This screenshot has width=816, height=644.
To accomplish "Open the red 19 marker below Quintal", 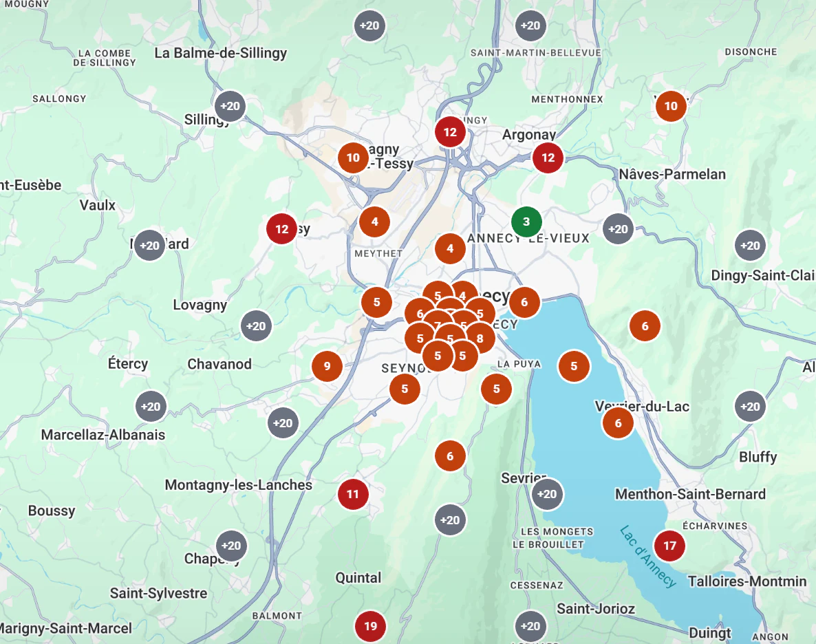I will 371,626.
